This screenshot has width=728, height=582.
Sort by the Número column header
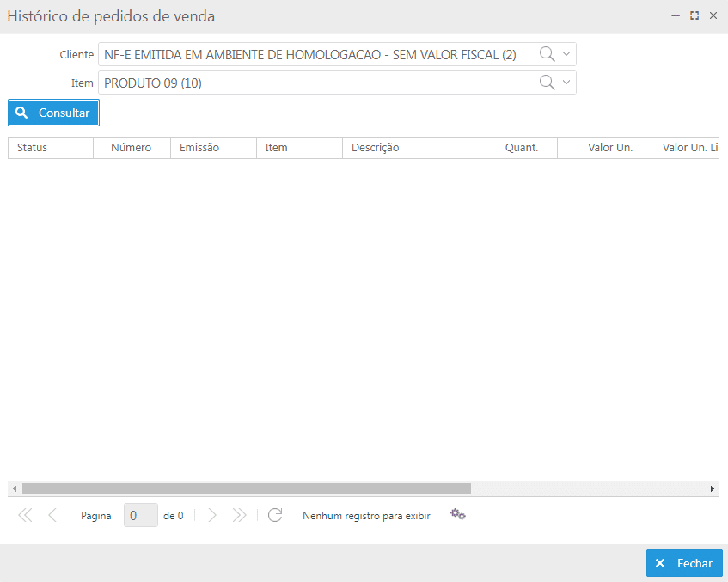pyautogui.click(x=132, y=148)
